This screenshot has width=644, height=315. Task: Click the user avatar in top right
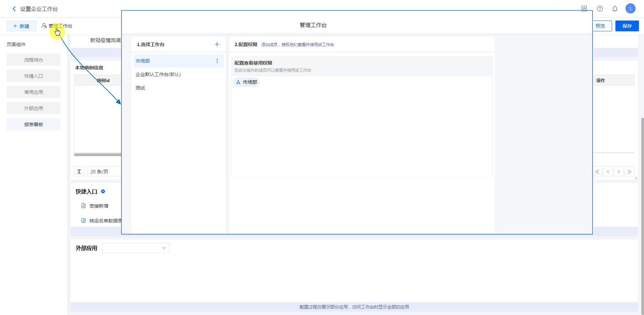(x=630, y=9)
